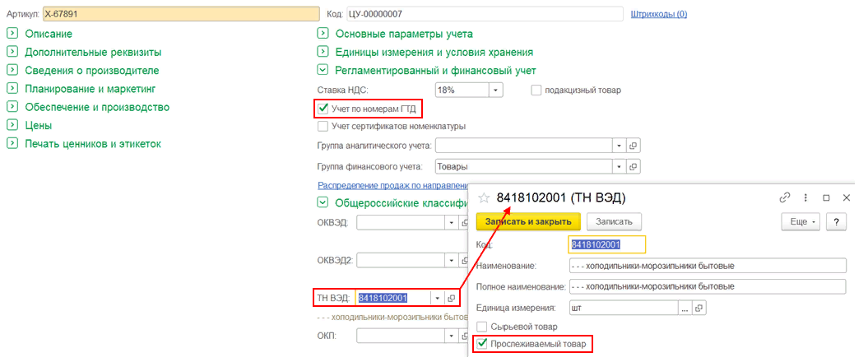Add dialog to favorites with star icon
868x362 pixels.
(484, 197)
